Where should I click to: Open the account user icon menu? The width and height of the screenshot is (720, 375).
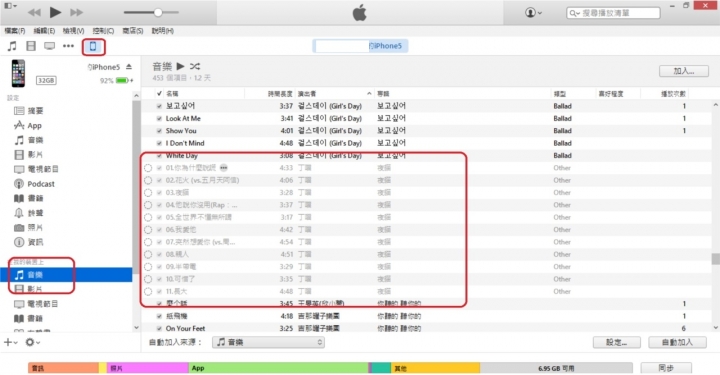[533, 13]
